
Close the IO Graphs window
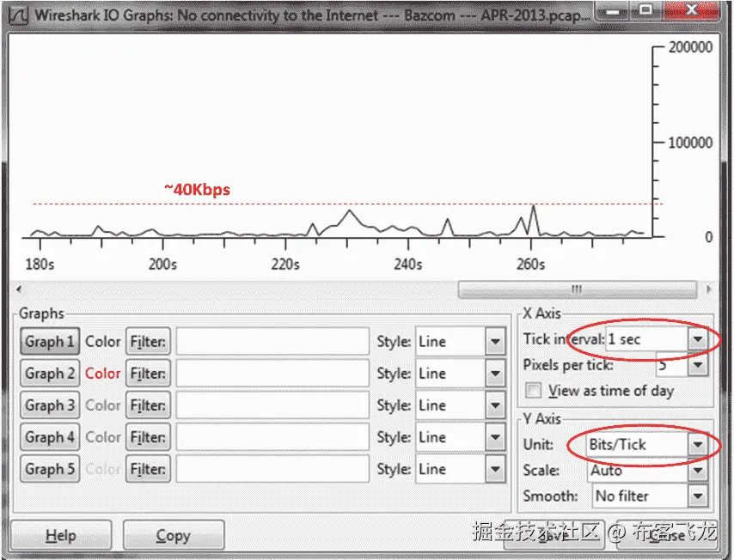pos(691,10)
